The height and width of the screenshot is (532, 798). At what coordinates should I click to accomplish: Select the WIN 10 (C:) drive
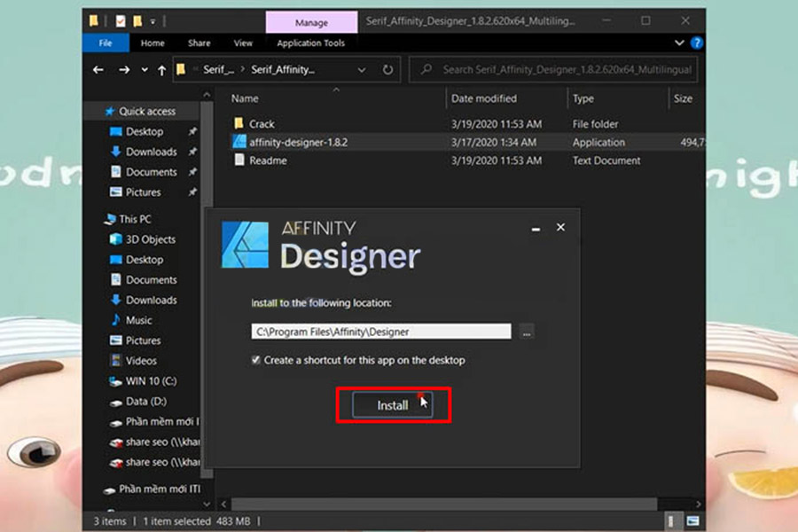click(151, 381)
